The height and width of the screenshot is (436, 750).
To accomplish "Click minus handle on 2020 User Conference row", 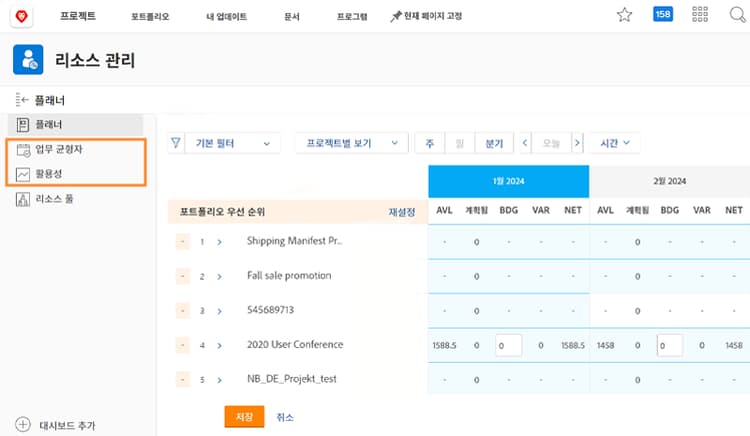I will pyautogui.click(x=182, y=345).
